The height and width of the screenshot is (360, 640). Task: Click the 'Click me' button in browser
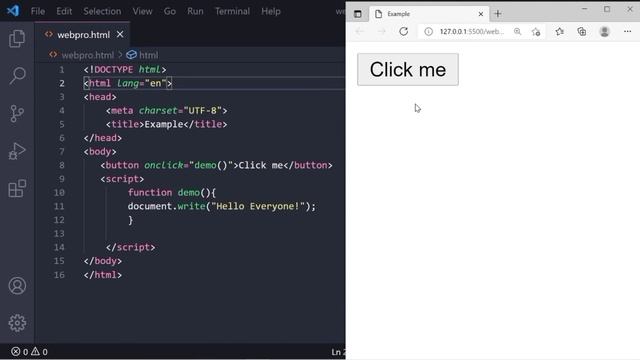408,69
